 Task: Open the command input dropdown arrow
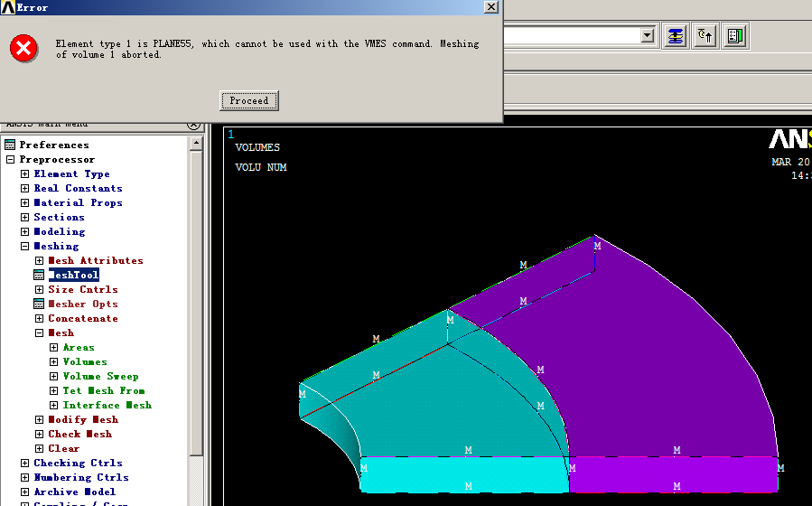[647, 36]
